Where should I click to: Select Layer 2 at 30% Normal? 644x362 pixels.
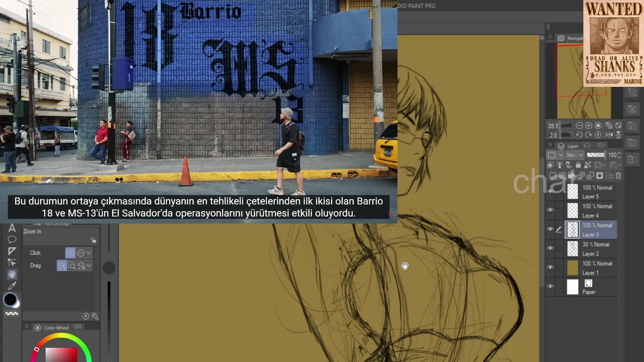[591, 249]
